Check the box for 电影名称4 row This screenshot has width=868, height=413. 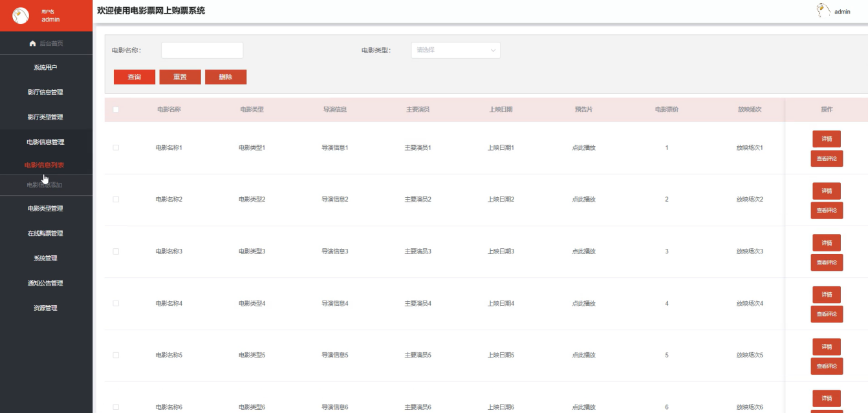[x=116, y=303]
